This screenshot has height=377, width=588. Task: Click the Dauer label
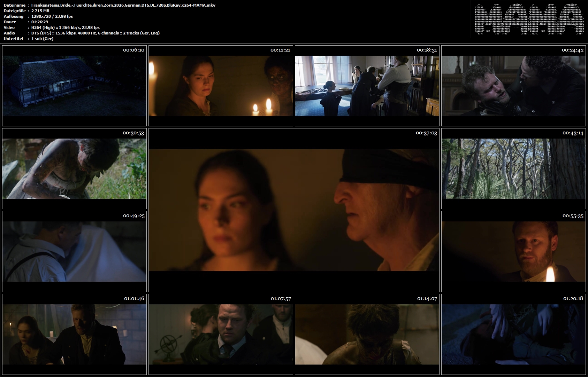pos(10,22)
